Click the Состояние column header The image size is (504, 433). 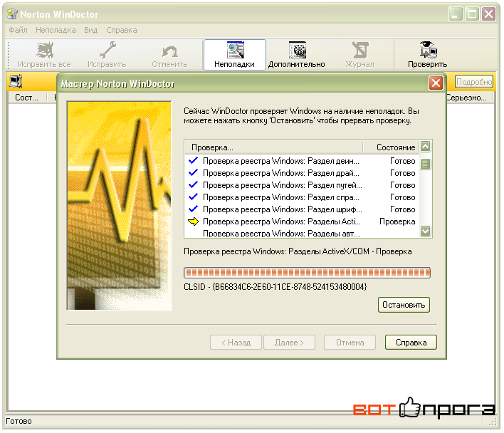point(392,147)
